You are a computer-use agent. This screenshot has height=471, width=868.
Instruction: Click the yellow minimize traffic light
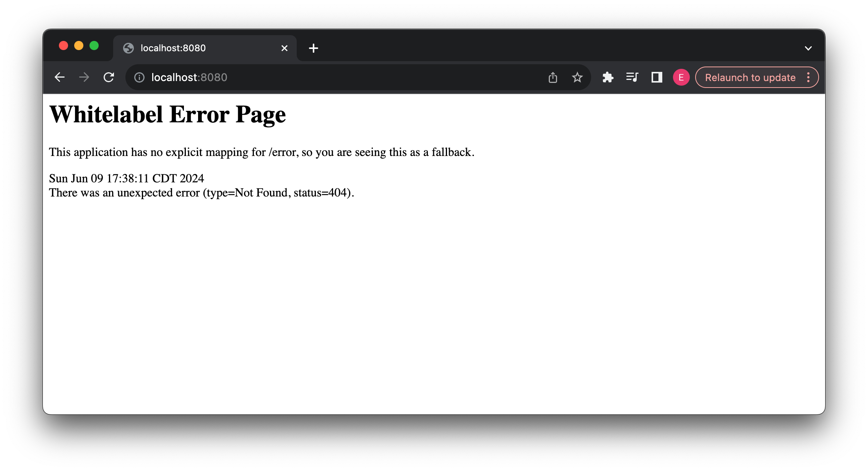(79, 45)
